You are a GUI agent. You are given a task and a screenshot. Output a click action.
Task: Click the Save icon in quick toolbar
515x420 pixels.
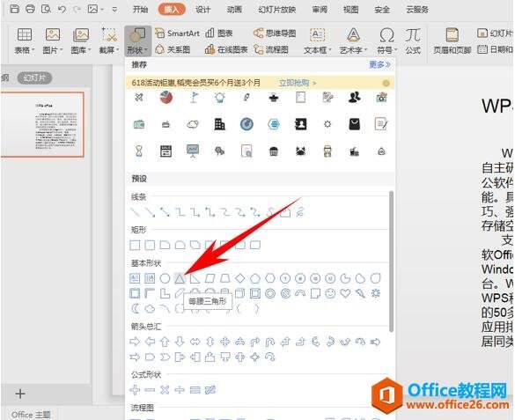pos(14,9)
